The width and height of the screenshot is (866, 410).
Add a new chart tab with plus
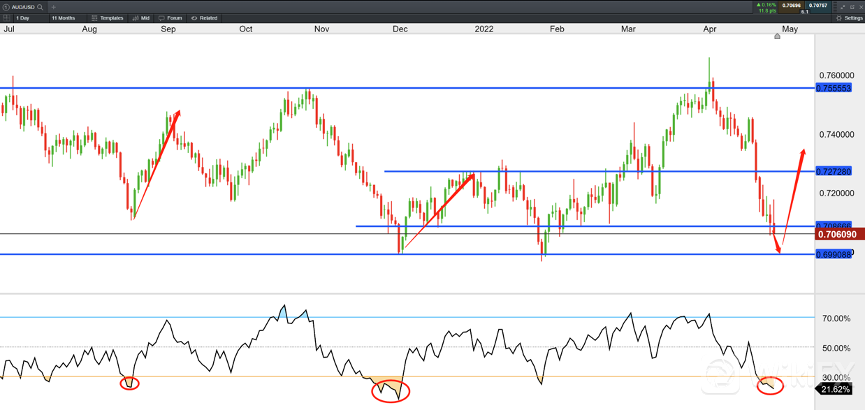click(x=54, y=6)
